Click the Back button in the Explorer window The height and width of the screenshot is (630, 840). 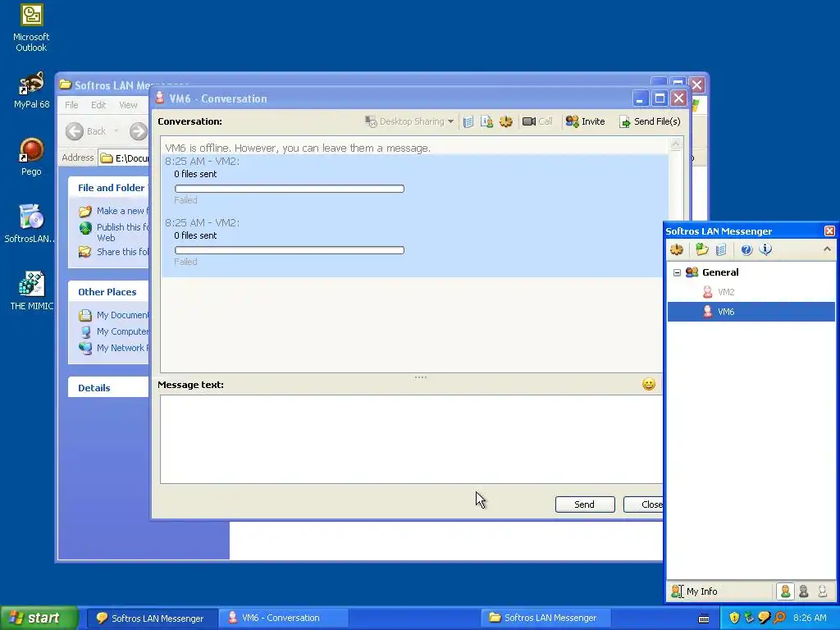pyautogui.click(x=86, y=131)
